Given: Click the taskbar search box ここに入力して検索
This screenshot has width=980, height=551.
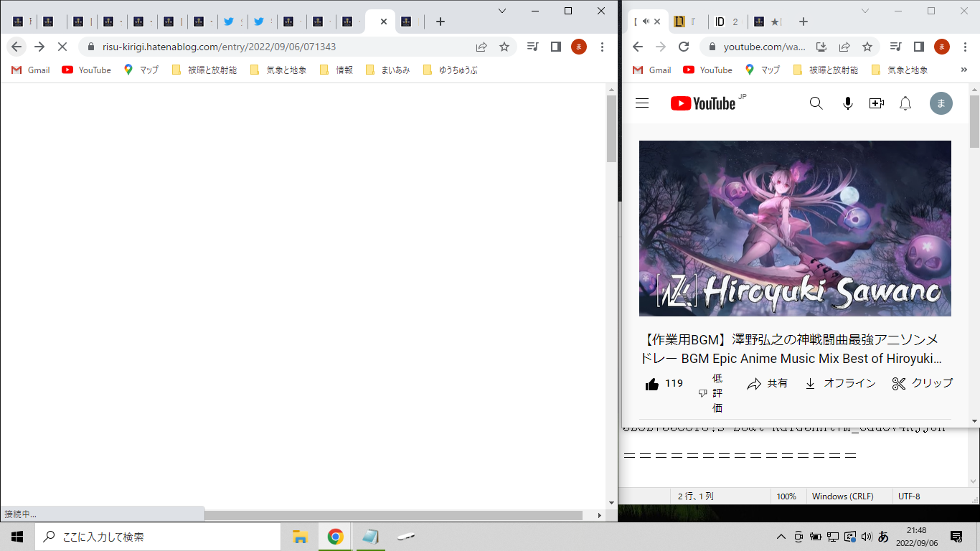Looking at the screenshot, I should [x=158, y=537].
